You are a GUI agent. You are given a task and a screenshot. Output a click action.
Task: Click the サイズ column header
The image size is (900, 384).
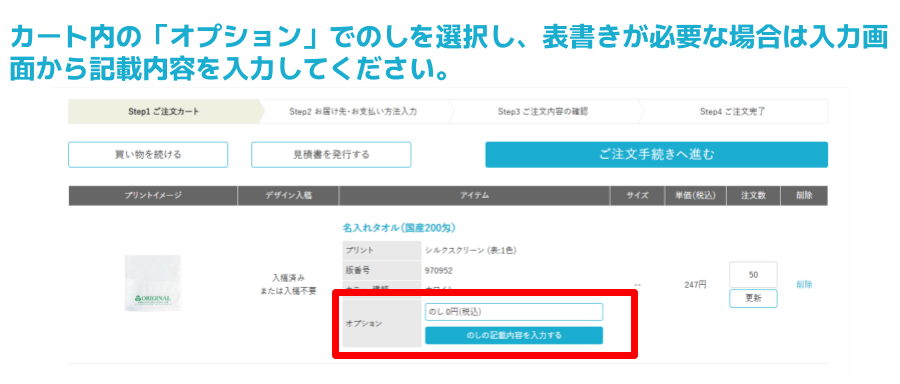[637, 196]
